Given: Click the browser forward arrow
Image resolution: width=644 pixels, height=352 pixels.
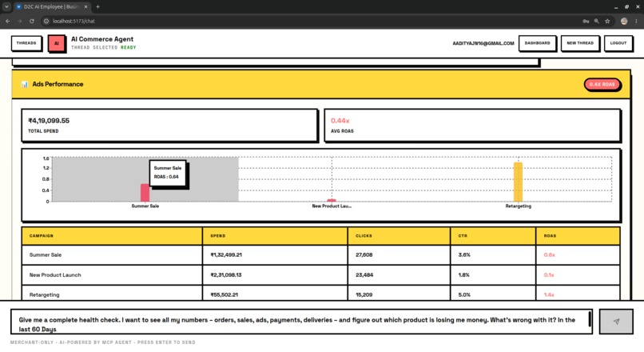Looking at the screenshot, I should pyautogui.click(x=19, y=21).
